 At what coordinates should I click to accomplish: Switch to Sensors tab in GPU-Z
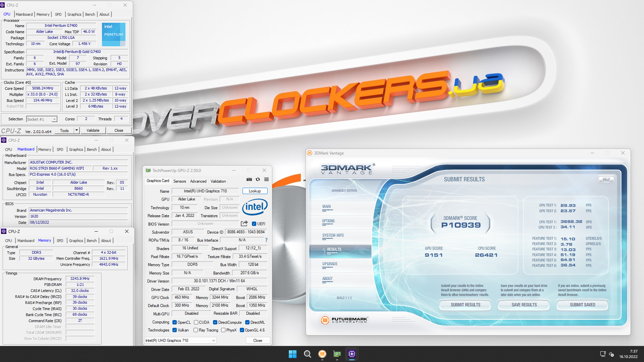pos(179,181)
